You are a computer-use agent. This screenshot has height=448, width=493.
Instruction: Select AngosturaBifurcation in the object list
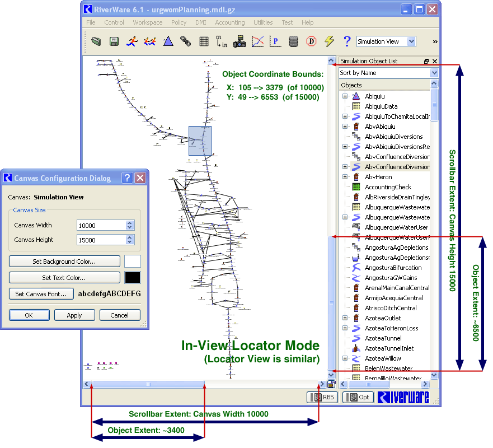tap(393, 268)
